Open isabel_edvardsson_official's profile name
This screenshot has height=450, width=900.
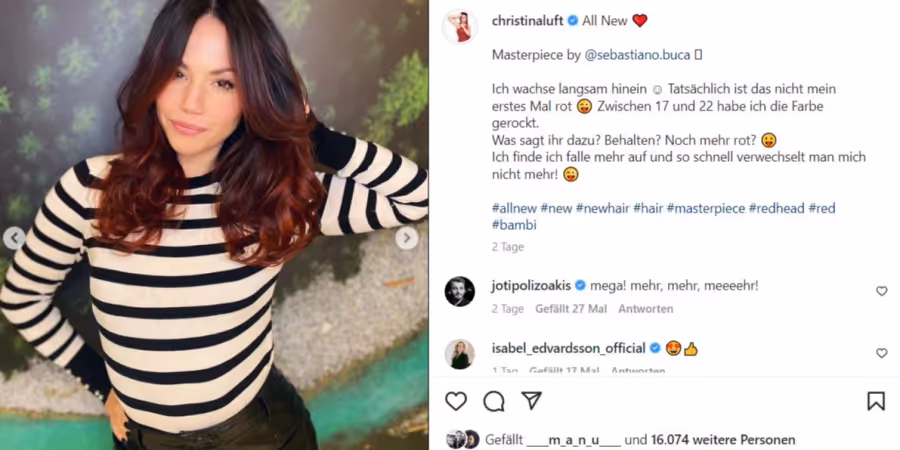[569, 348]
